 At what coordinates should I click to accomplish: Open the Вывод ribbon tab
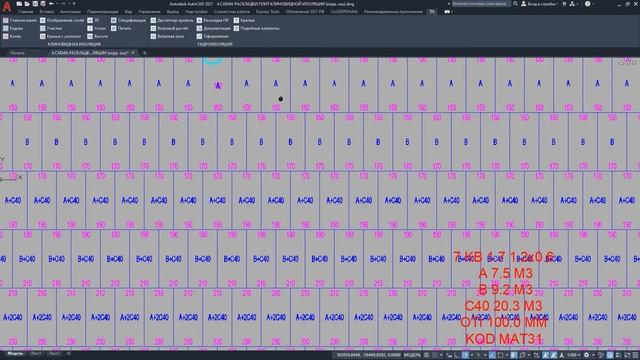click(173, 12)
